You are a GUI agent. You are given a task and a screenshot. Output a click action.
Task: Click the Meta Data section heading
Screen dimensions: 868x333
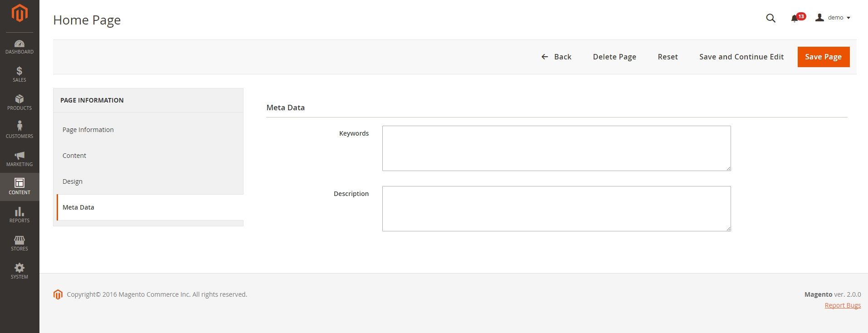tap(286, 108)
